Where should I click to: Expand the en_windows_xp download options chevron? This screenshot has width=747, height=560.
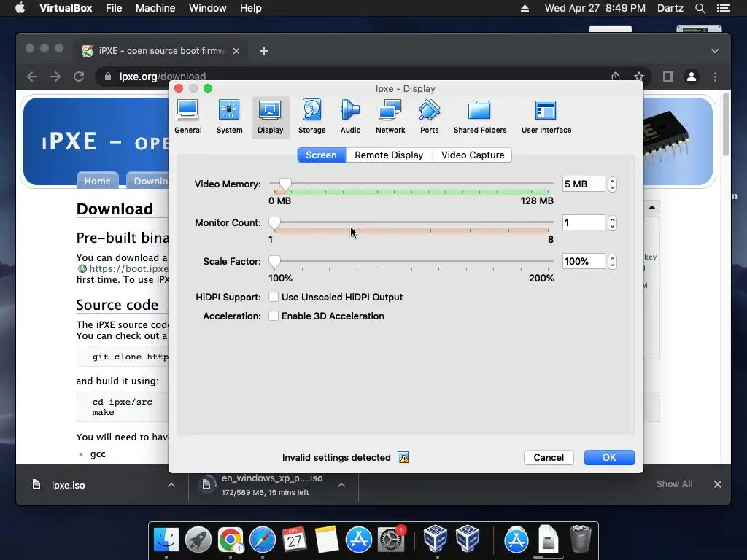point(341,485)
